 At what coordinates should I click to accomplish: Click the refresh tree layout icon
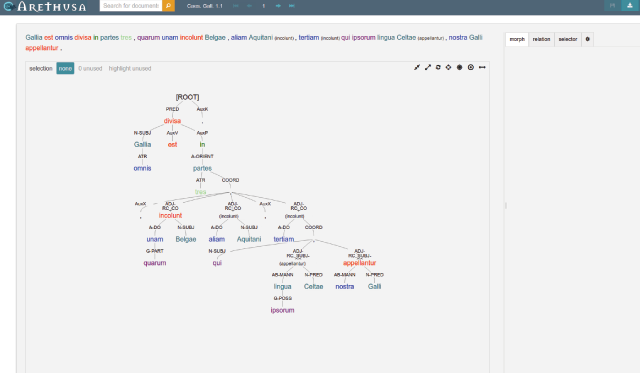click(x=438, y=67)
